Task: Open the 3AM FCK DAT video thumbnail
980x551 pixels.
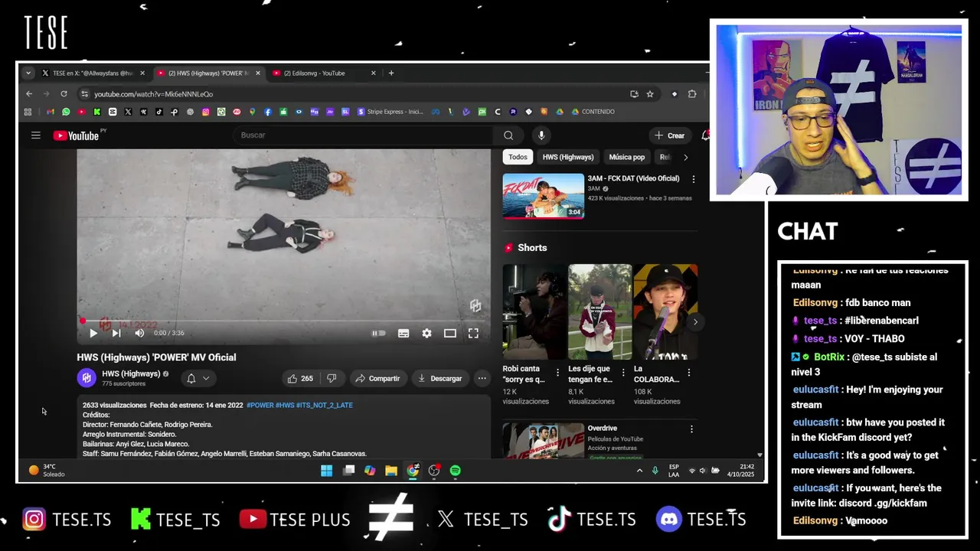Action: click(x=544, y=196)
